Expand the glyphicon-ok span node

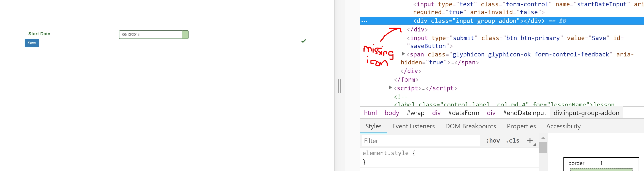point(403,54)
